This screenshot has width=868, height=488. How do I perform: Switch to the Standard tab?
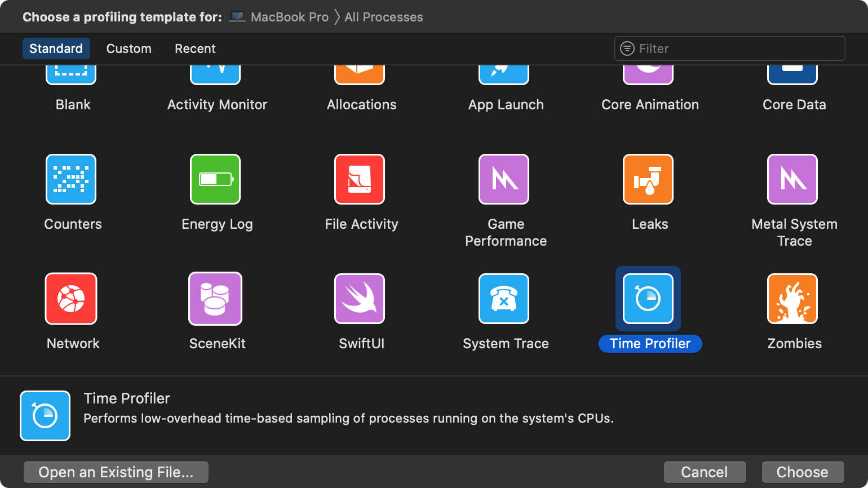coord(56,48)
